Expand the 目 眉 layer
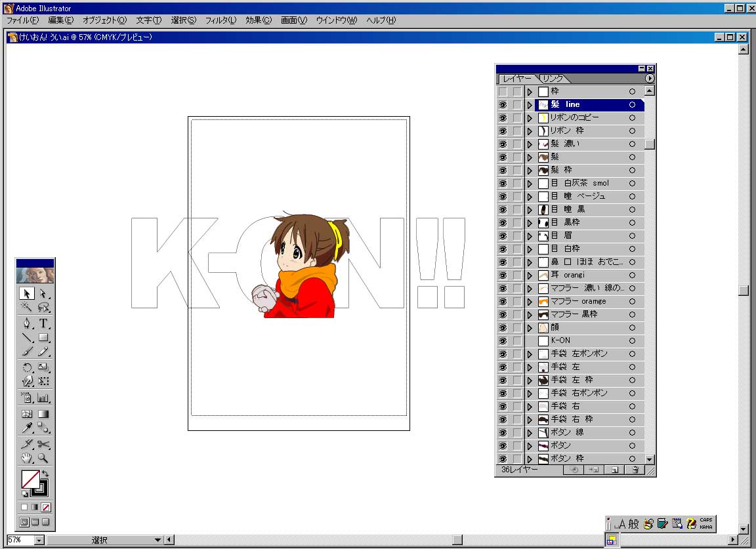 coord(530,236)
